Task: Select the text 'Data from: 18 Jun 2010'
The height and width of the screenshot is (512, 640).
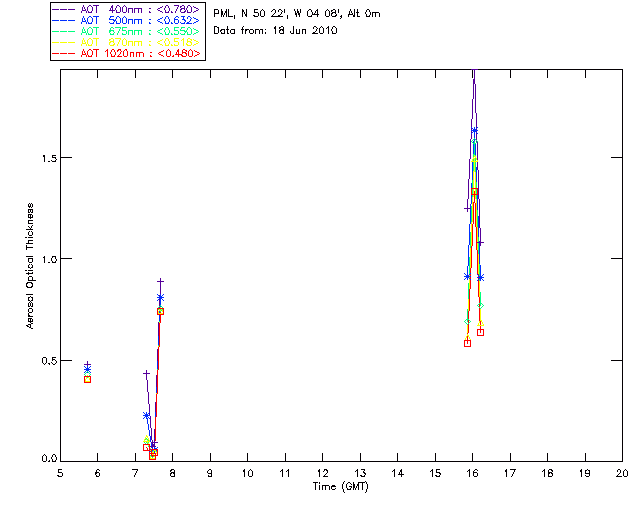Action: pyautogui.click(x=276, y=31)
